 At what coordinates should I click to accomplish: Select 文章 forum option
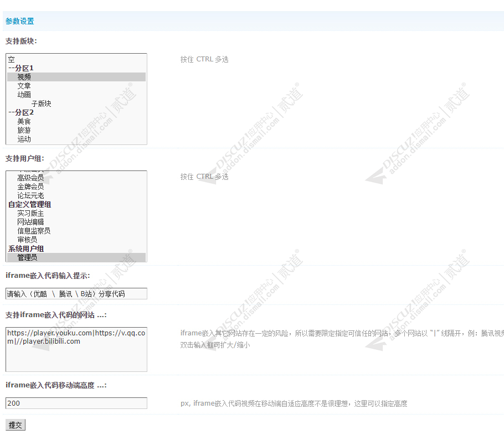click(x=76, y=86)
